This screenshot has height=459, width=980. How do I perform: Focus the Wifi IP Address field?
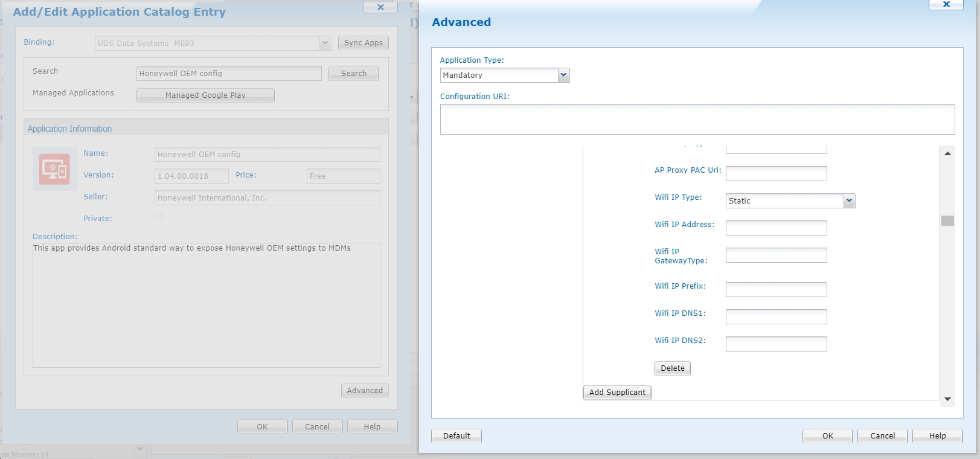tap(776, 228)
